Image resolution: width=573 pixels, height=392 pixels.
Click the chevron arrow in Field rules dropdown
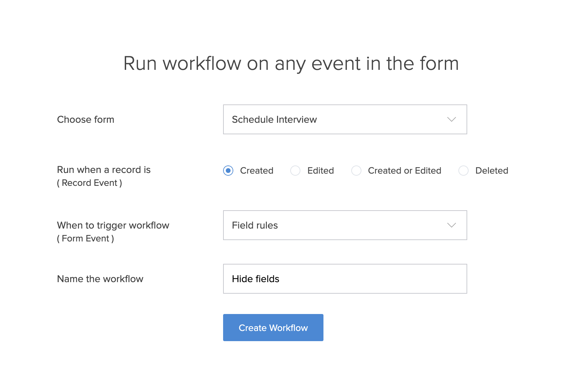click(x=451, y=225)
